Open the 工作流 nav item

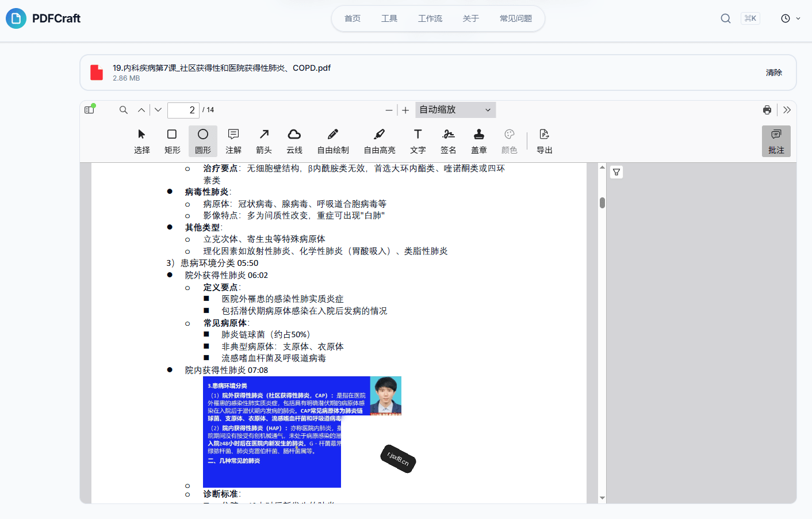pyautogui.click(x=430, y=18)
